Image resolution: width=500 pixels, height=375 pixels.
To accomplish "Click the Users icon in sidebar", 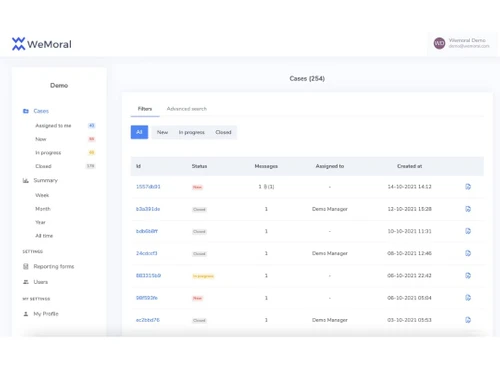I will click(x=26, y=282).
